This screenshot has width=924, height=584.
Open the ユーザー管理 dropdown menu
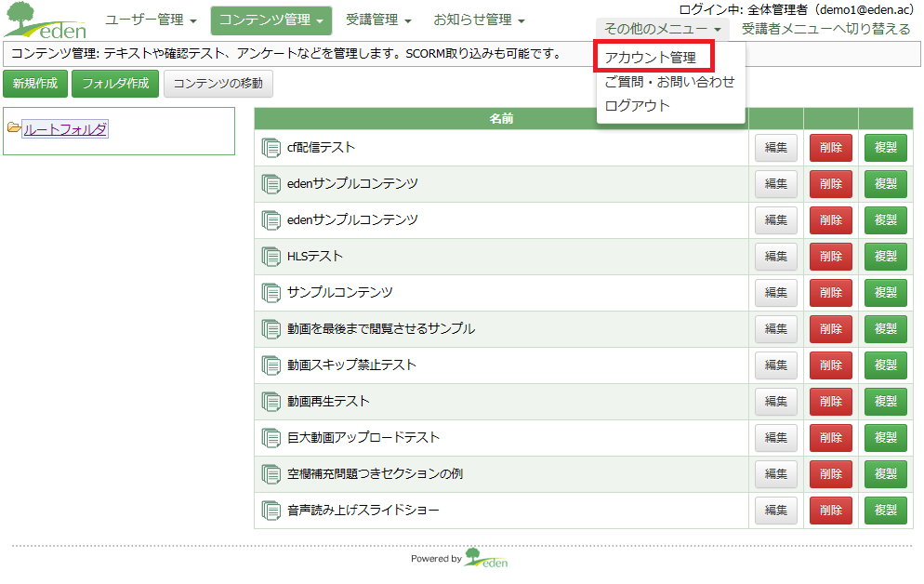point(151,20)
